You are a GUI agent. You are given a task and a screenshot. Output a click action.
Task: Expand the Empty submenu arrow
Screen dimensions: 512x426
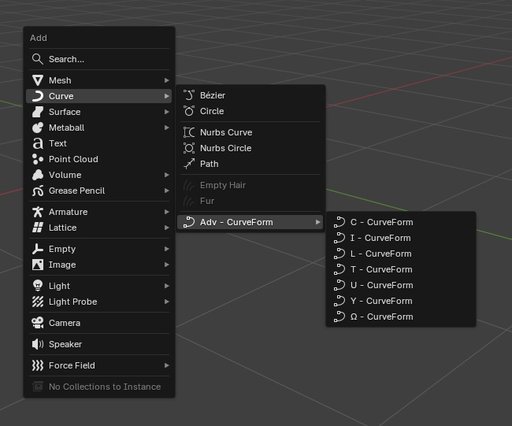point(167,249)
